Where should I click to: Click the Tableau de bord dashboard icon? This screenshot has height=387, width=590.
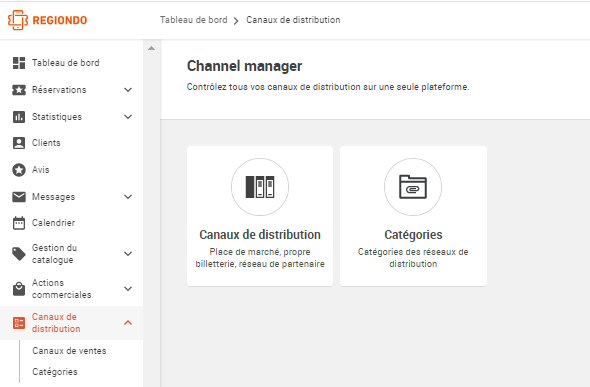[19, 63]
